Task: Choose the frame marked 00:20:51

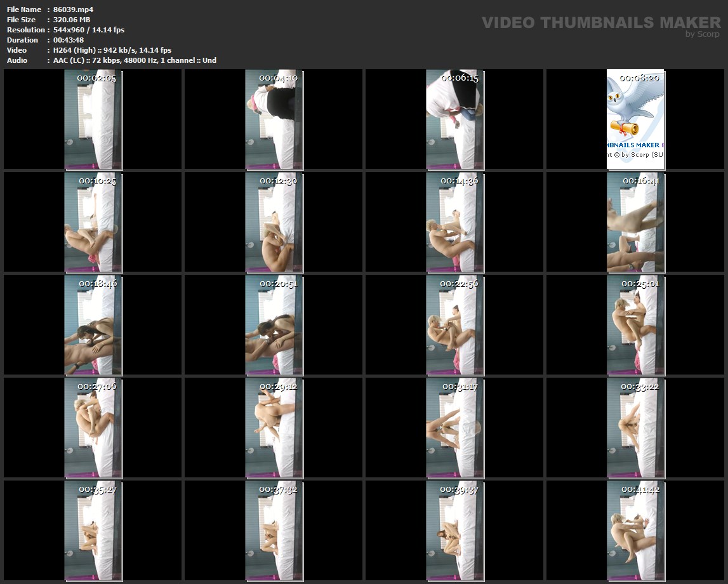Action: pos(274,325)
